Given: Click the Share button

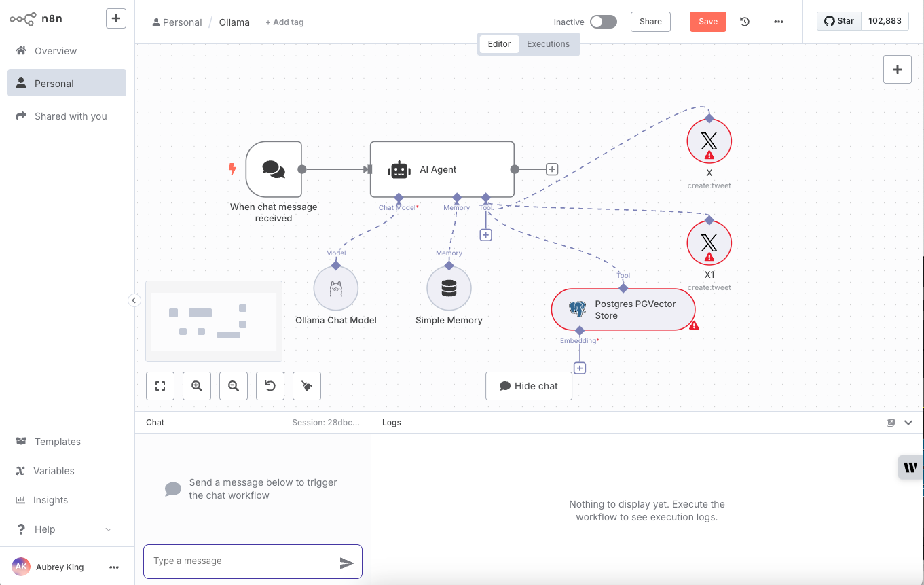Looking at the screenshot, I should 650,22.
